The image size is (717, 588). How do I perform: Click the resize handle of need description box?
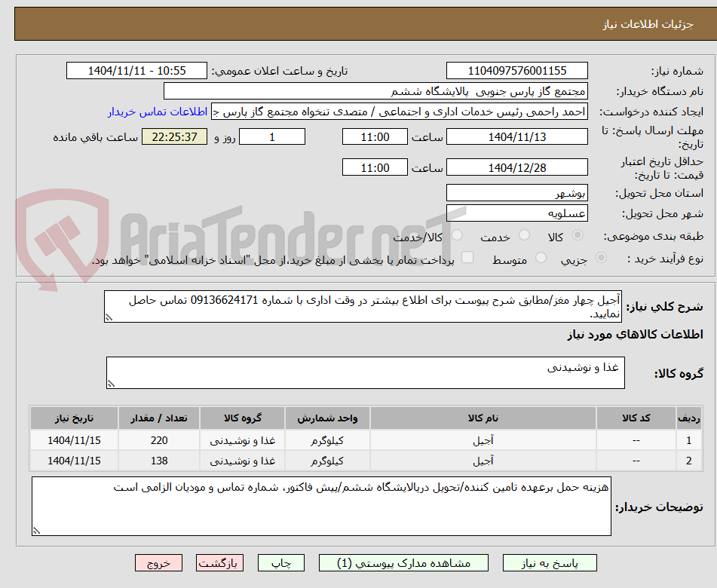click(109, 317)
